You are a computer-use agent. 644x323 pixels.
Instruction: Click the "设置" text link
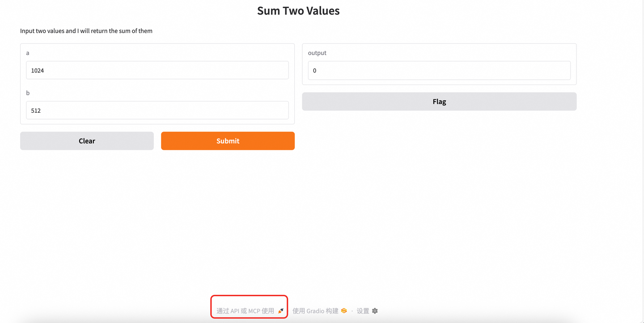coord(363,311)
